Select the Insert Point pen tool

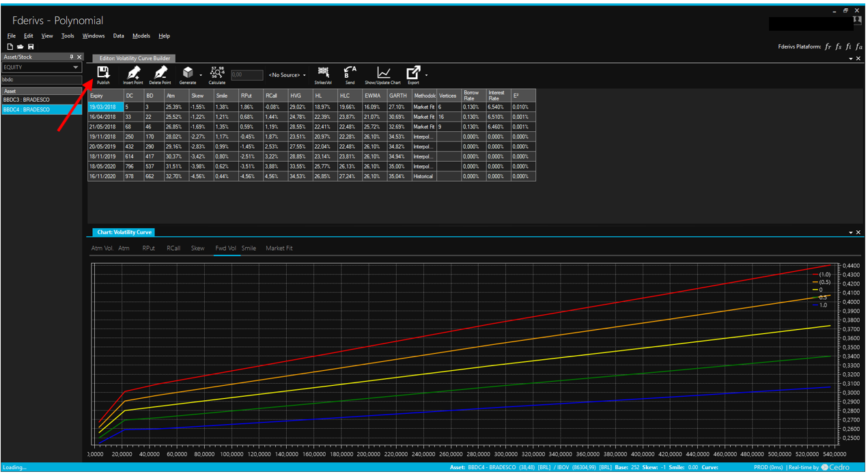click(x=133, y=73)
